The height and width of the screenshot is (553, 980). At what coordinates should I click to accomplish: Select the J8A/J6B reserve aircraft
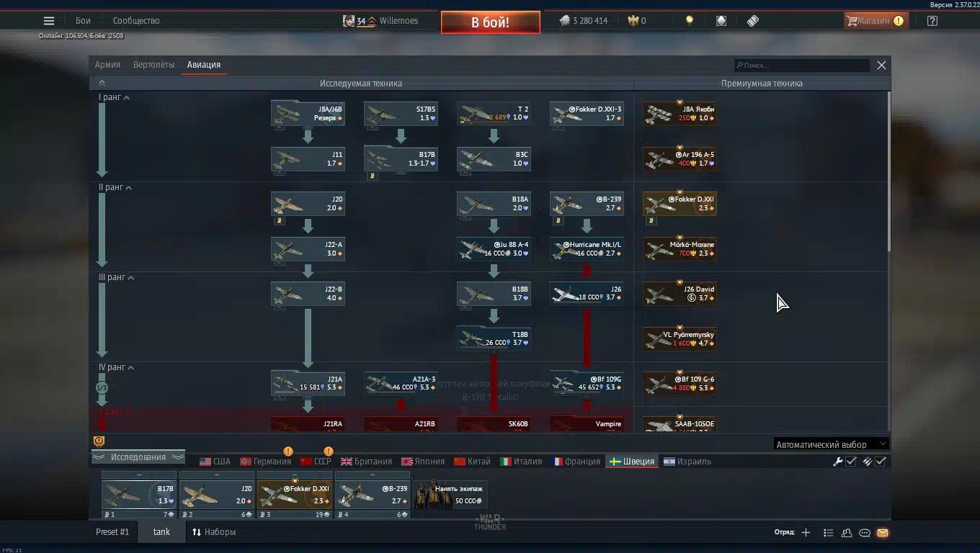308,114
